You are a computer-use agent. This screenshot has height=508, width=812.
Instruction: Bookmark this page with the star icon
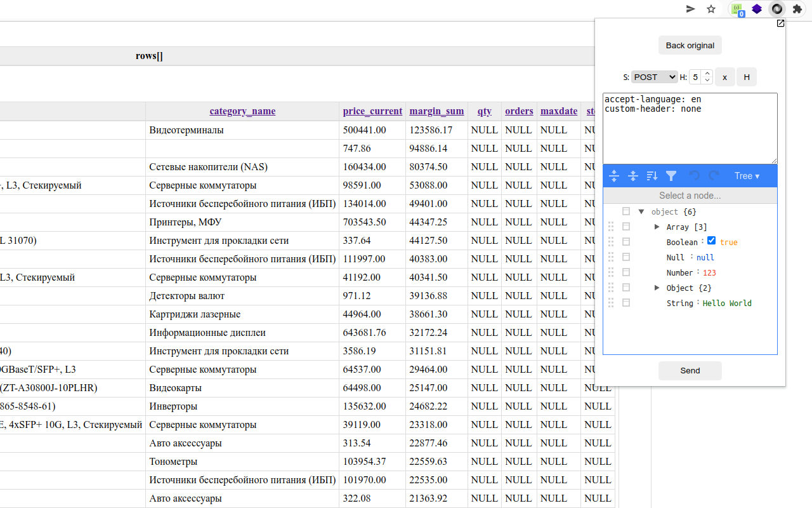pos(711,9)
